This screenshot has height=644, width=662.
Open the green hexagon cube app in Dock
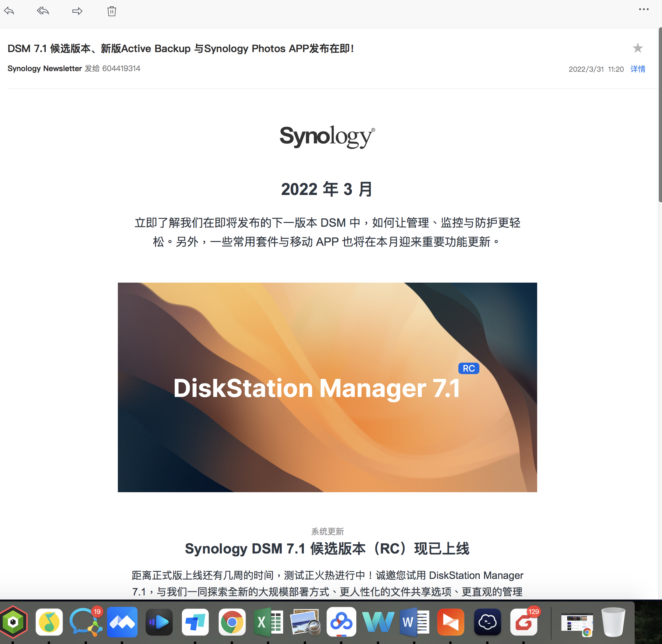pyautogui.click(x=13, y=622)
